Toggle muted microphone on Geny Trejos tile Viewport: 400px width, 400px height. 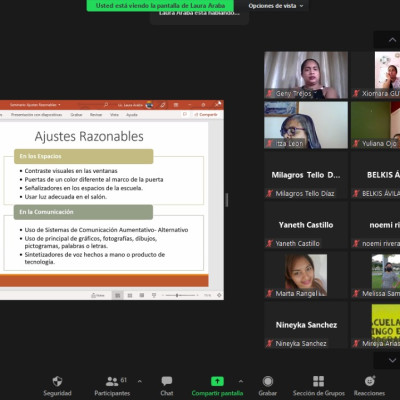269,94
